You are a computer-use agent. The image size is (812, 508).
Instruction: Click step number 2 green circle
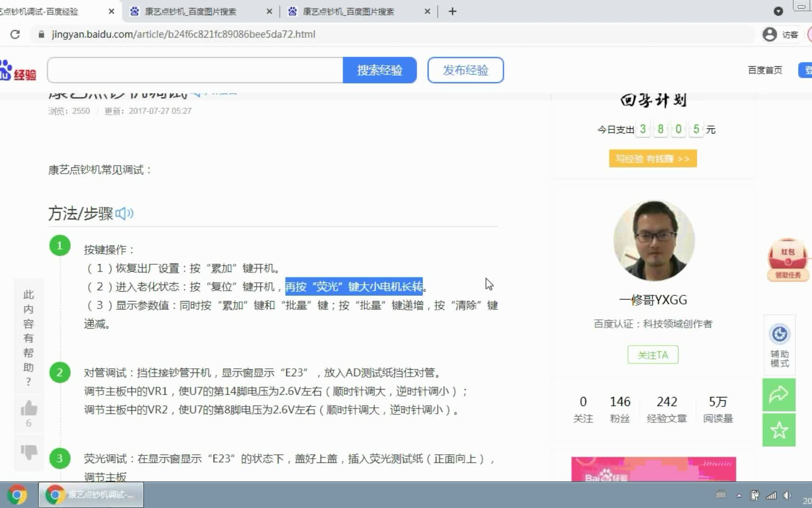click(60, 373)
